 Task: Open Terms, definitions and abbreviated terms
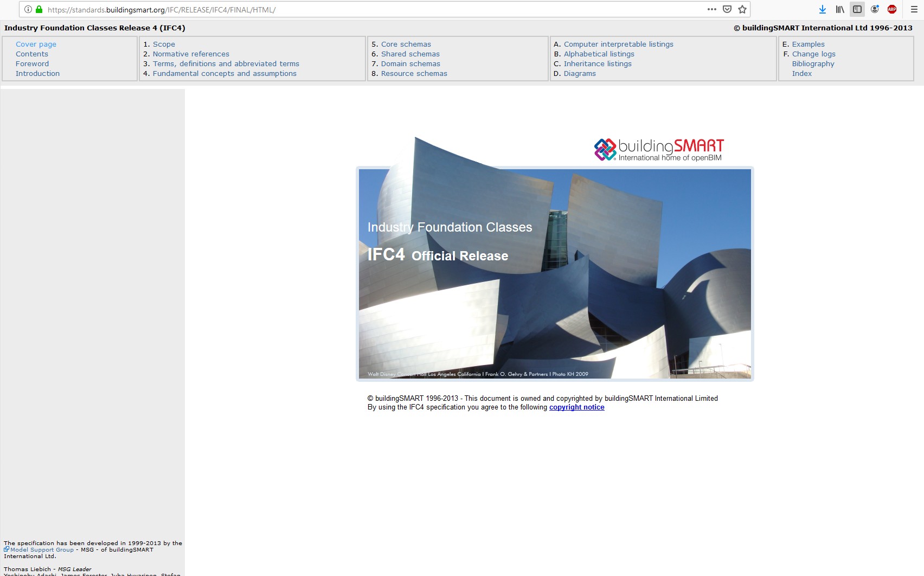coord(226,64)
